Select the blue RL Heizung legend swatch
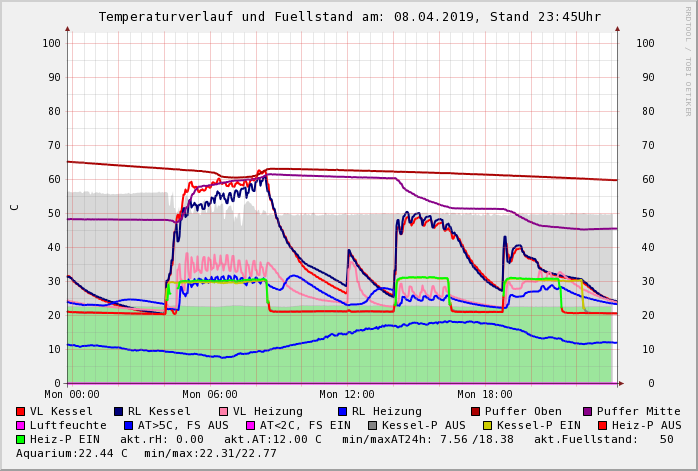This screenshot has height=471, width=698. coord(342,411)
